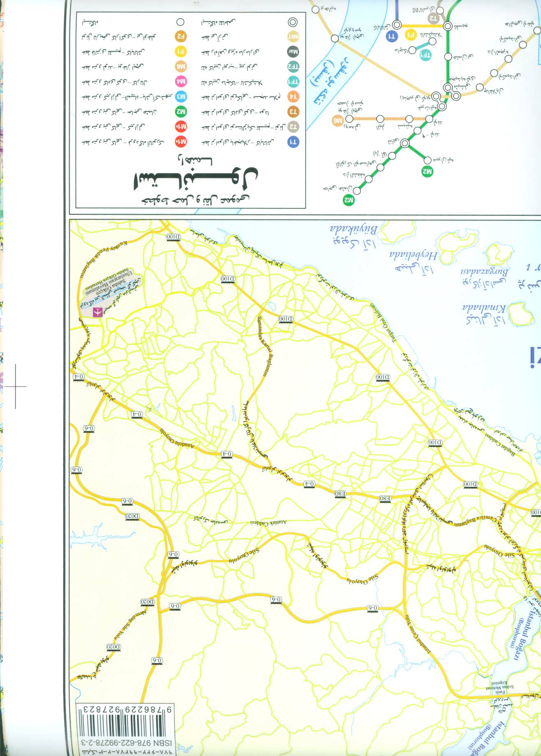
Task: Click the red M1b line badge
Action: (x=181, y=127)
